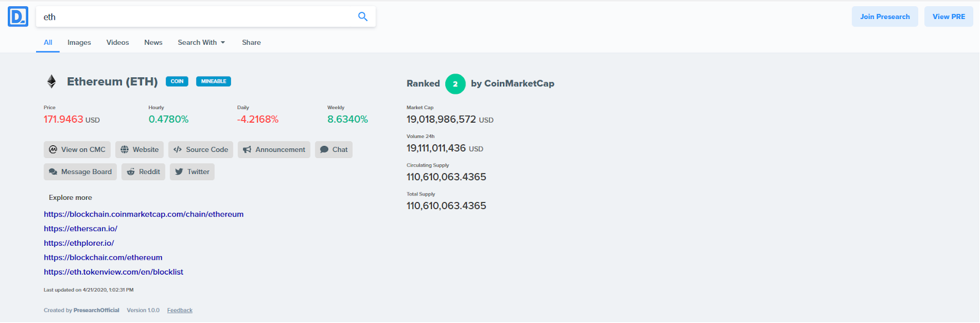Open the Announcement button
The height and width of the screenshot is (323, 980).
(x=274, y=150)
